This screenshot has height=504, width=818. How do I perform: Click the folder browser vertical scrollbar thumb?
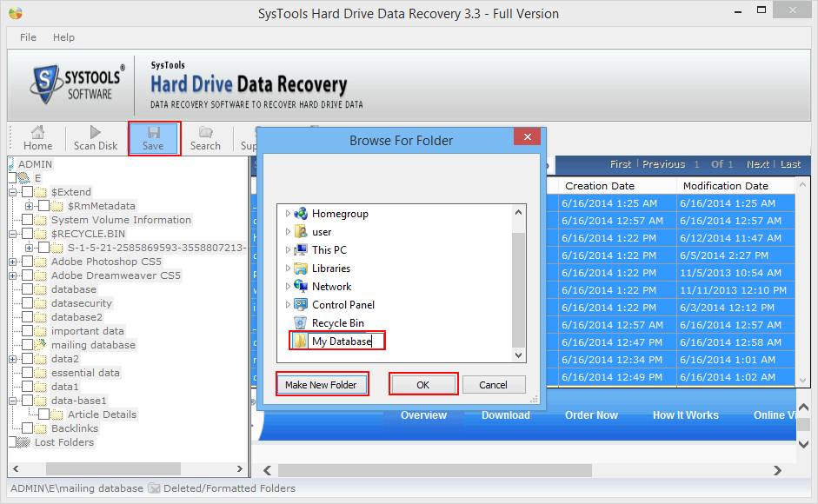point(518,289)
